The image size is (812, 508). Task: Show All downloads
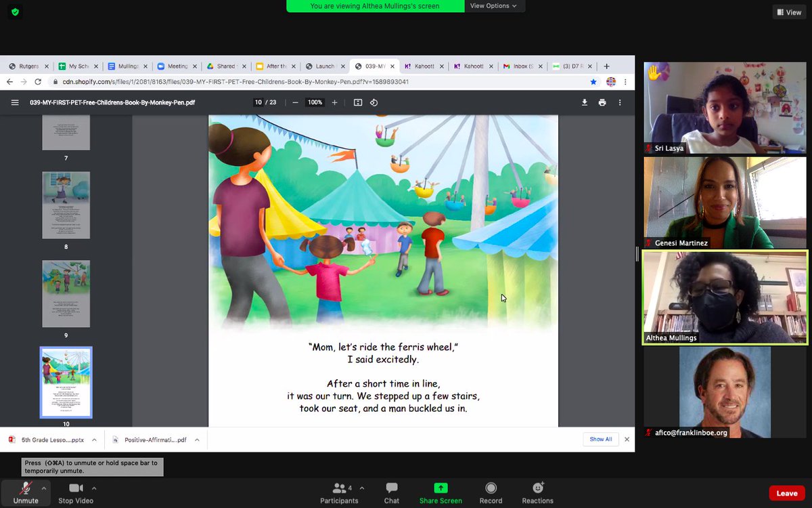tap(600, 439)
